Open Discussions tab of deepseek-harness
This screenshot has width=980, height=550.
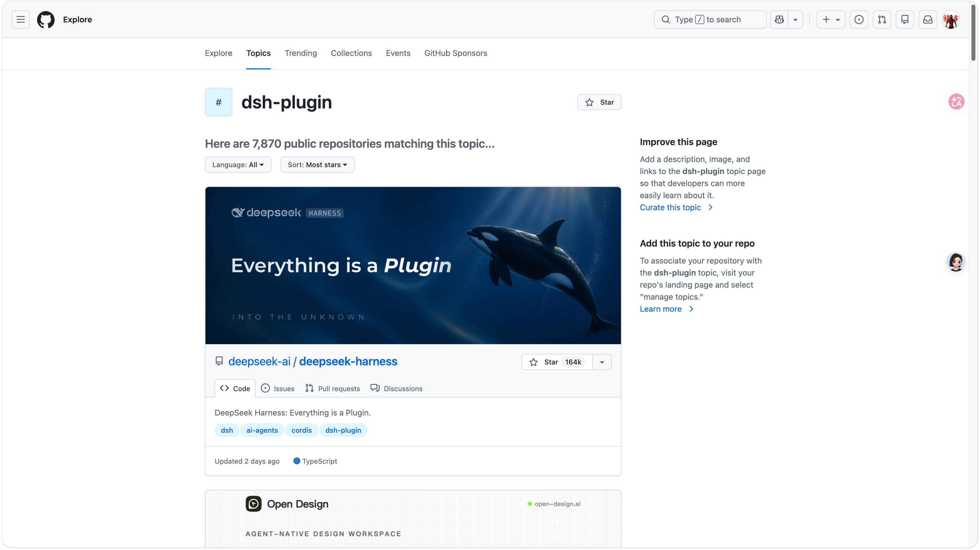(x=396, y=388)
